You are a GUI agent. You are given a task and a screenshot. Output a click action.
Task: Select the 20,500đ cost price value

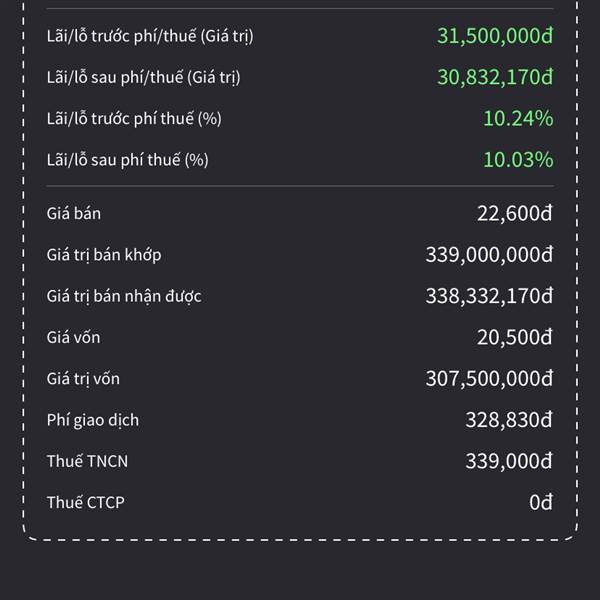tap(515, 337)
